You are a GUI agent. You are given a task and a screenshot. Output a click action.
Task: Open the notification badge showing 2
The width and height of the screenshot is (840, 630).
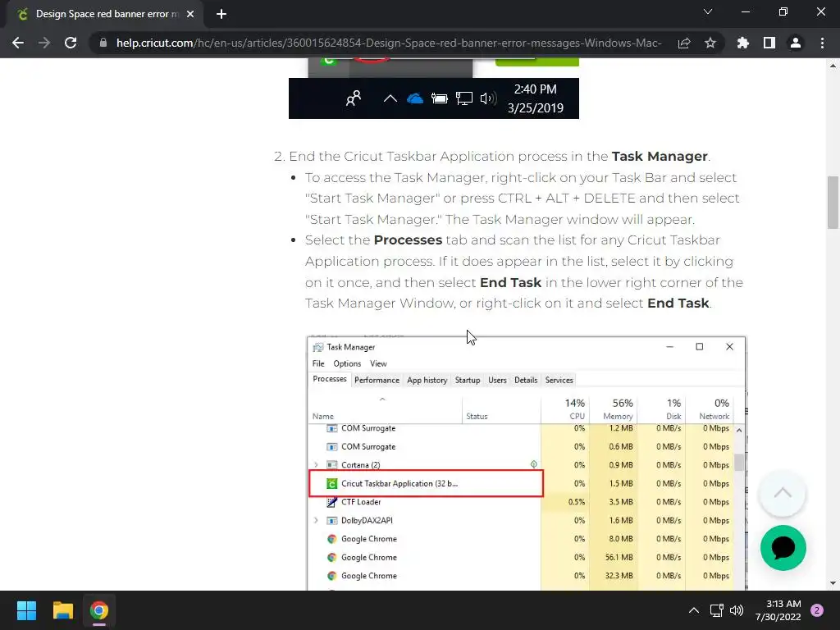(x=817, y=610)
